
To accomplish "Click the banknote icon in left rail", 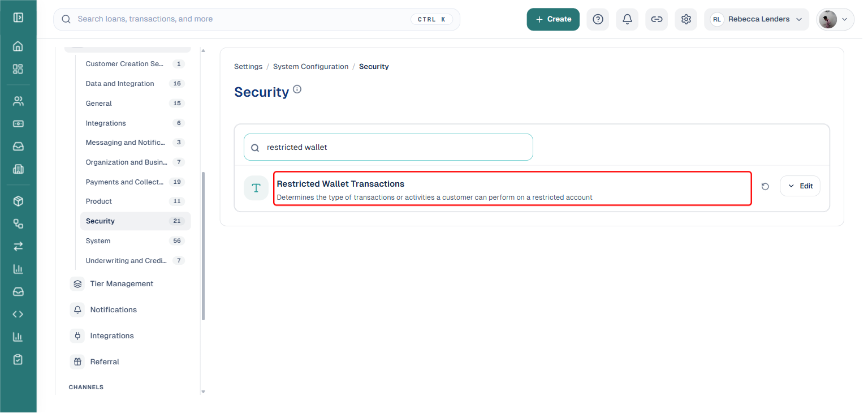I will 18,124.
